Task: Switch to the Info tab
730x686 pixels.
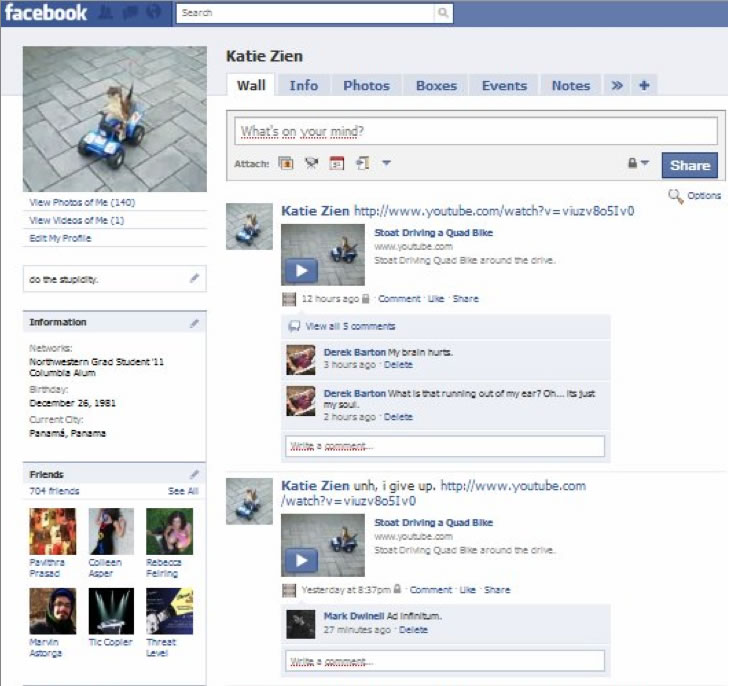Action: point(304,86)
